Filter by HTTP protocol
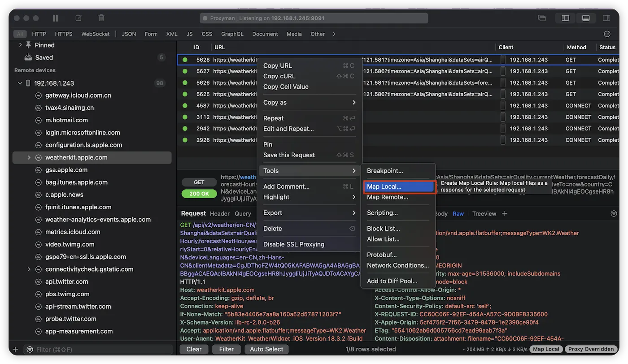Viewport: 628px width, 364px height. click(x=39, y=34)
